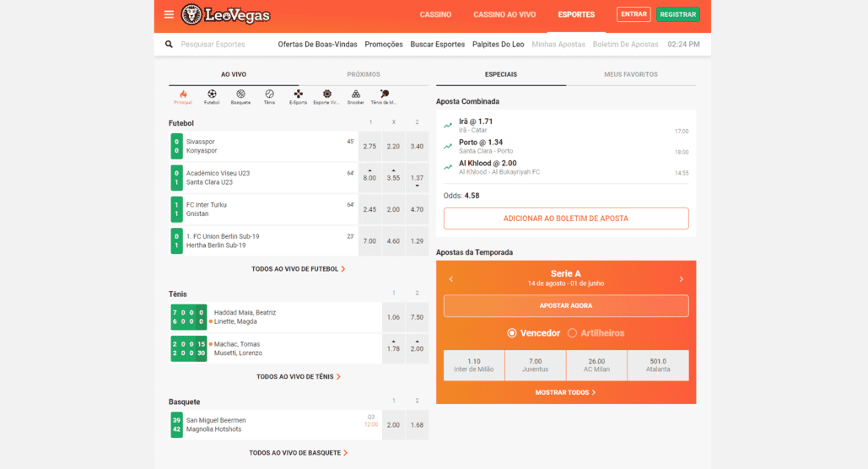This screenshot has height=469, width=868.
Task: Click the search magnifier icon
Action: pos(169,45)
